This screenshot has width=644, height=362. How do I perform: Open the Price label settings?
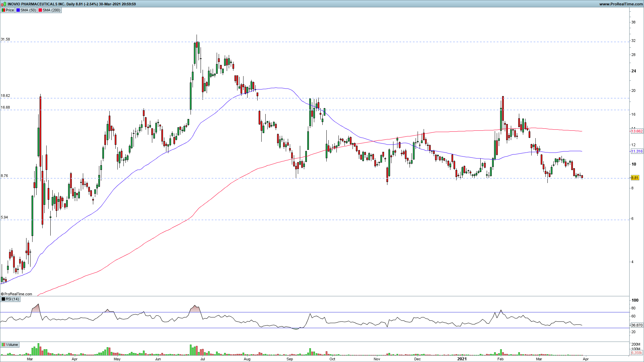pos(10,10)
